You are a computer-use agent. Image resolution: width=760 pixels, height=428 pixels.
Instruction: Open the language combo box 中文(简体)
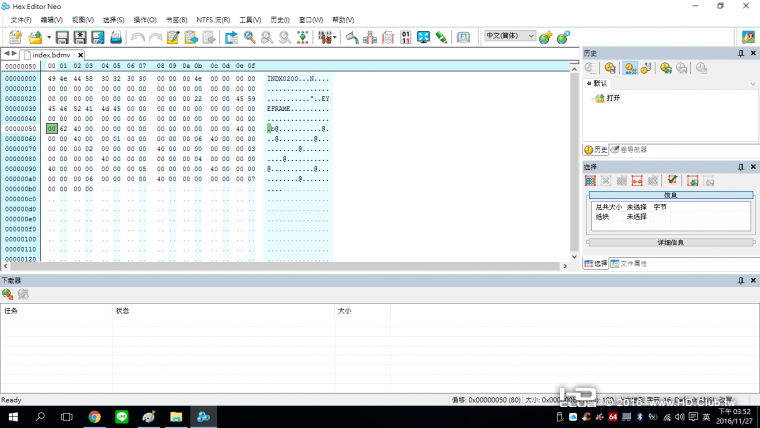pyautogui.click(x=509, y=36)
